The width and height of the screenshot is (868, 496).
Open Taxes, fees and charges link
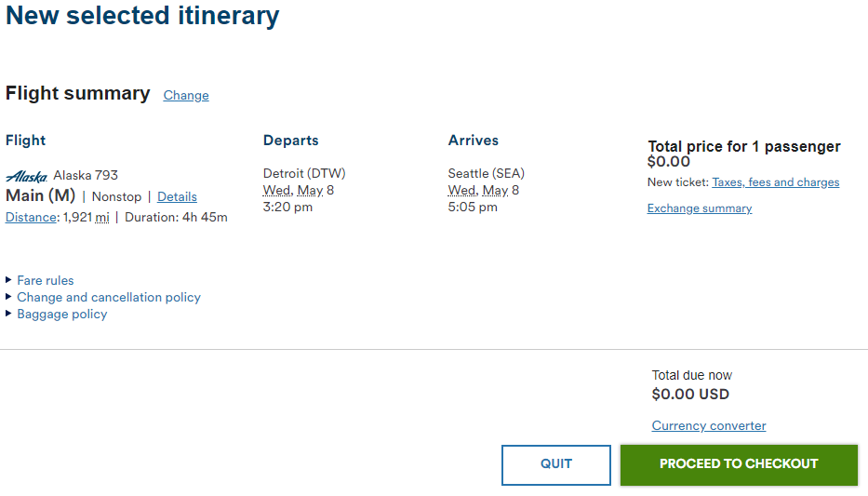(776, 182)
